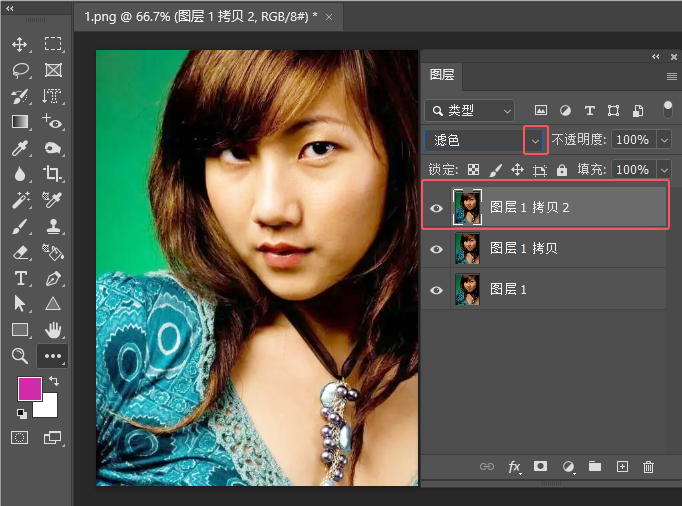
Task: Hide layer 图层 1 拷贝 2
Action: pyautogui.click(x=436, y=208)
